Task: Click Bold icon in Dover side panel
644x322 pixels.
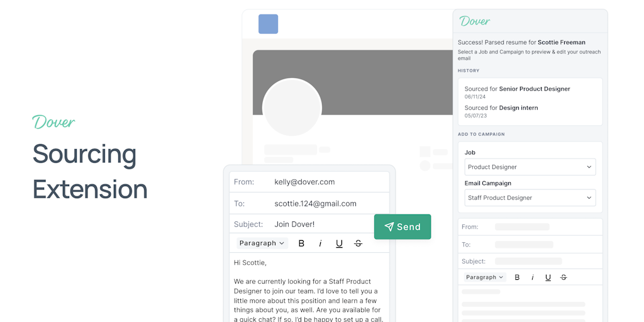Action: (517, 277)
